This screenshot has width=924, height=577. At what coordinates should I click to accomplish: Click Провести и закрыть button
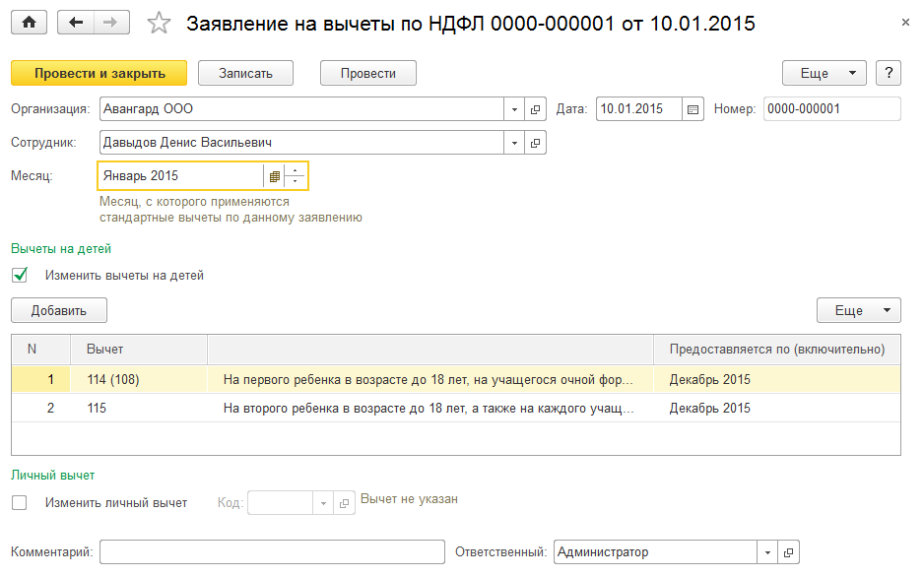tap(99, 73)
